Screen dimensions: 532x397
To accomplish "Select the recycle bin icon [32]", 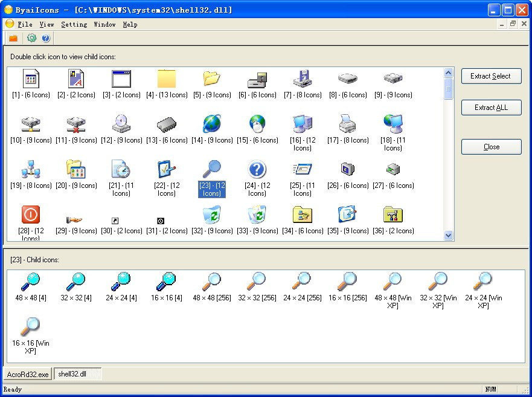I will (212, 215).
